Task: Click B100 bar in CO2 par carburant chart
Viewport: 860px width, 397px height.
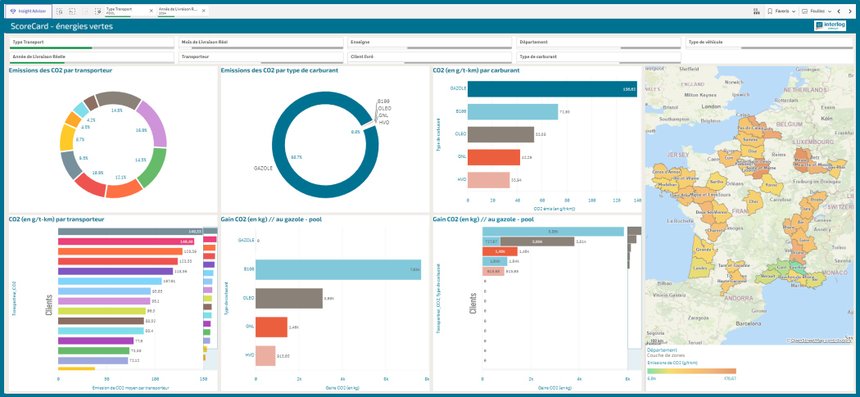Action: coord(512,112)
